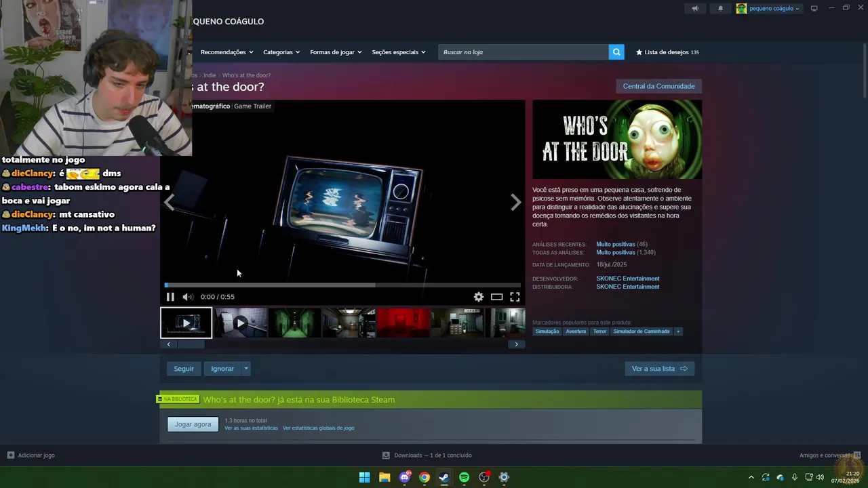Screen dimensions: 868x488
Task: Click the Steam taskbar icon
Action: coord(444,477)
